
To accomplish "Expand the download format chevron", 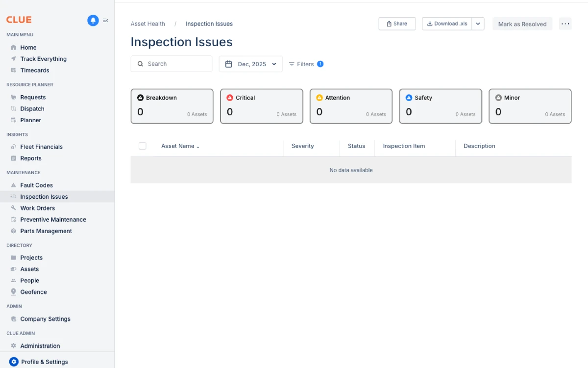I will (x=478, y=23).
